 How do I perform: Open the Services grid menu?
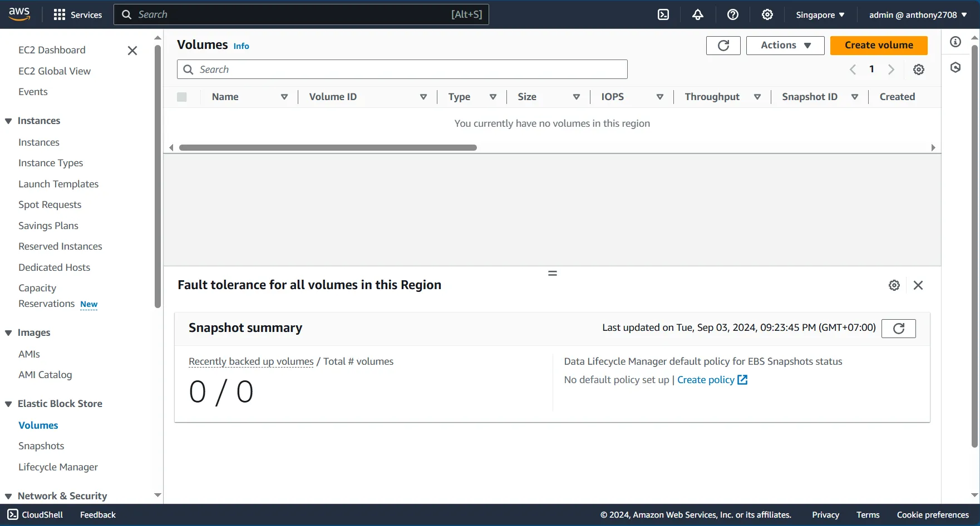click(77, 14)
